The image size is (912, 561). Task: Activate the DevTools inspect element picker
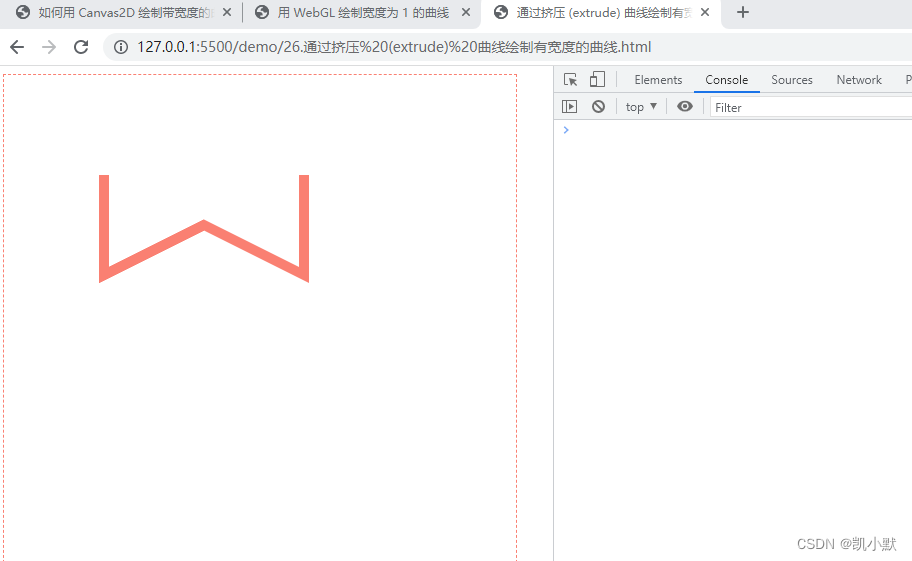point(571,80)
